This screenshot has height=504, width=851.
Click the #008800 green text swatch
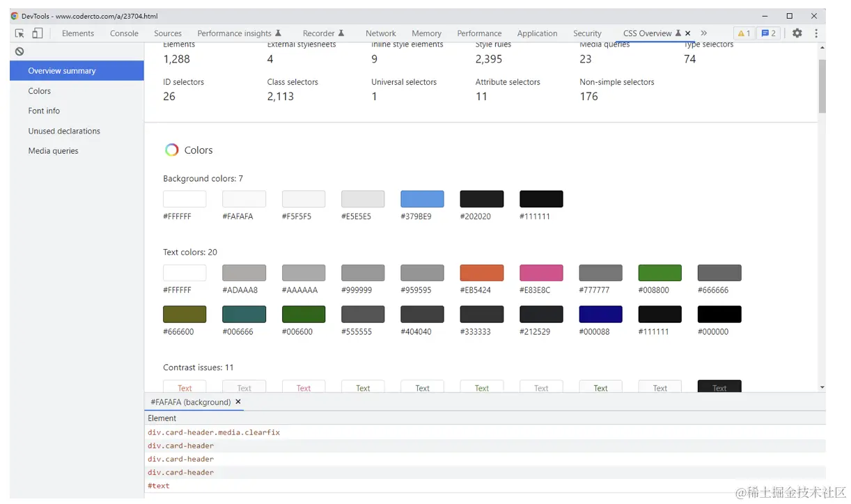tap(660, 273)
